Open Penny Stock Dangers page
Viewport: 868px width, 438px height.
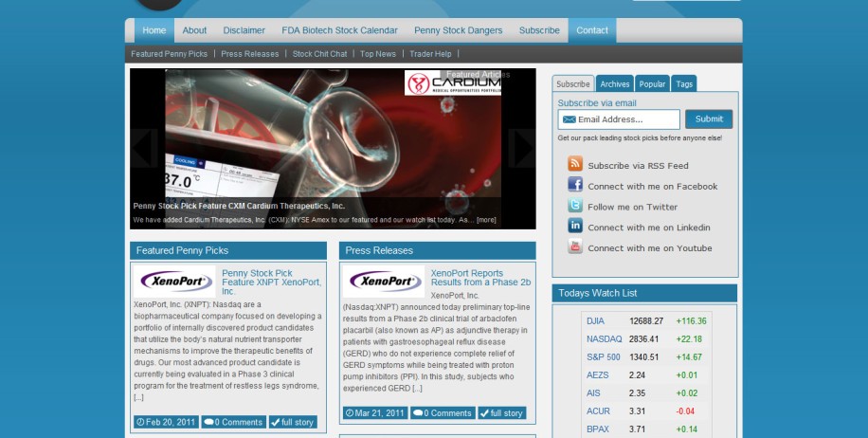459,30
